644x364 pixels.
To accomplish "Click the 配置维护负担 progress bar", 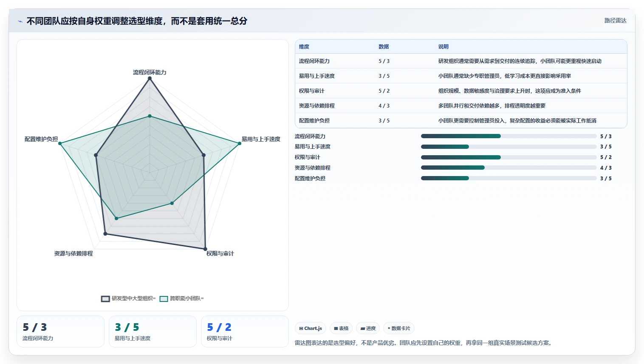I will (508, 178).
